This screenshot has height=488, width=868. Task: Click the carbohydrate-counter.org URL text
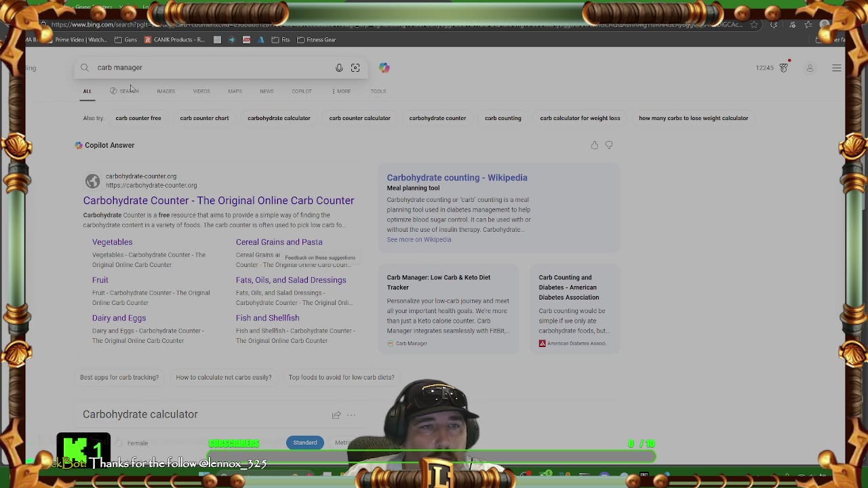tap(151, 185)
